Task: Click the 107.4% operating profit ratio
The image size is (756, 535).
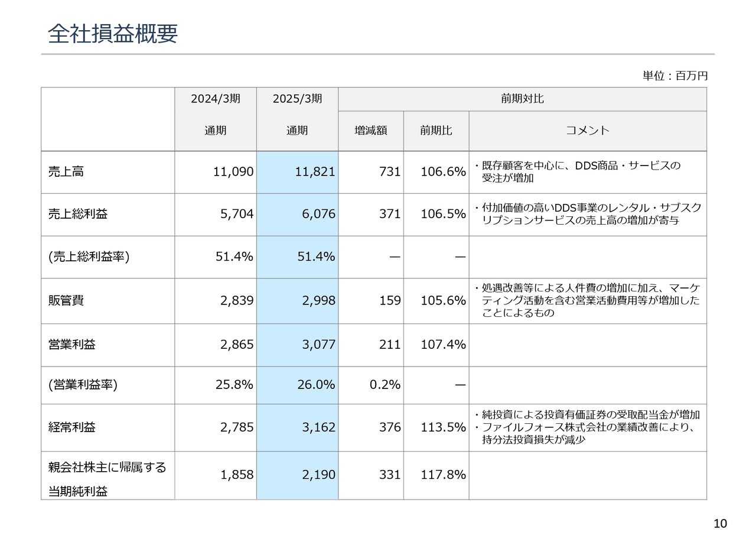Action: pos(443,345)
